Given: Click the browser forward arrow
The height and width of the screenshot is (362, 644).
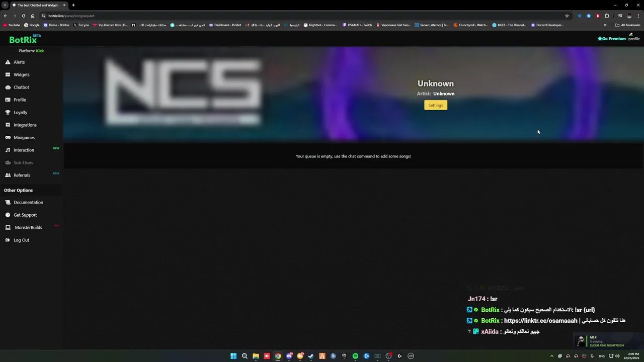Looking at the screenshot, I should [15, 16].
